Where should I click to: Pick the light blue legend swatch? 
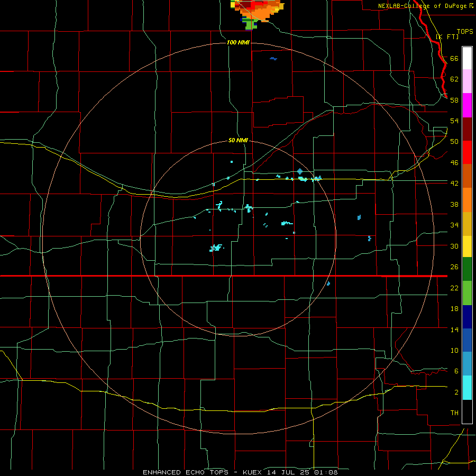(x=467, y=364)
